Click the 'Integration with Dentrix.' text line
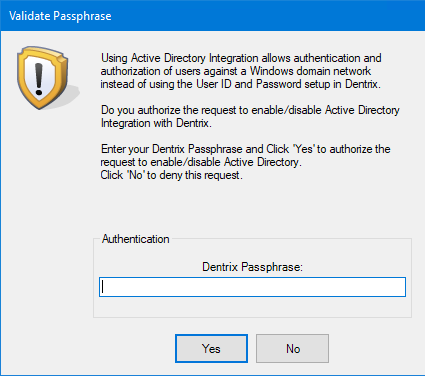Viewport: 425px width, 376px height. point(156,123)
